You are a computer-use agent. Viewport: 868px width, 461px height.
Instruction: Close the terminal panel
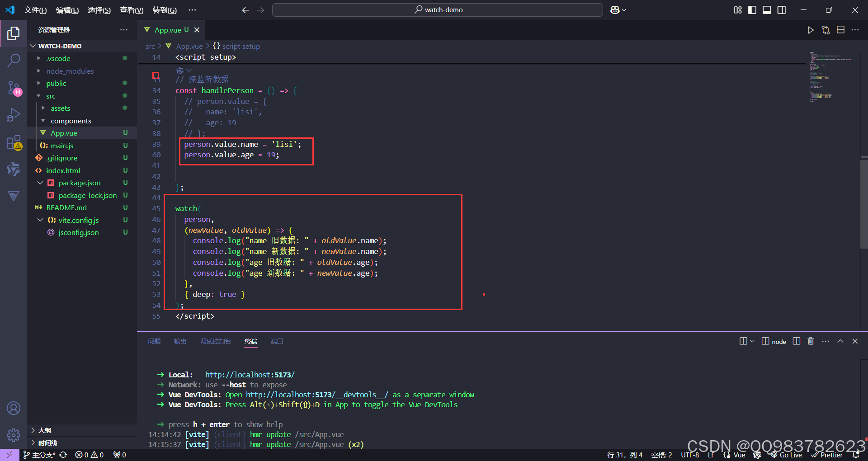click(x=855, y=341)
